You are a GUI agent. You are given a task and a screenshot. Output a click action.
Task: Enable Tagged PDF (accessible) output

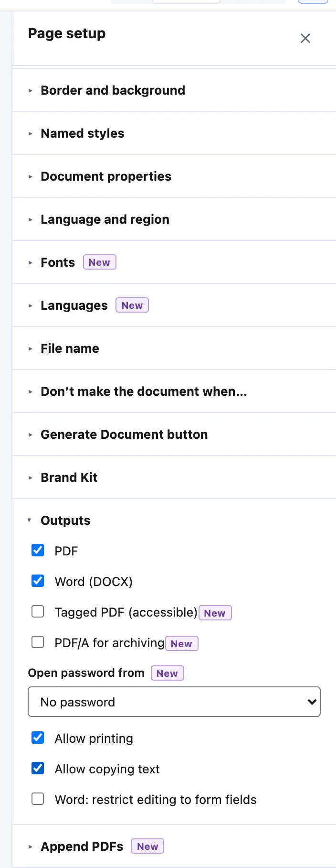click(x=38, y=611)
